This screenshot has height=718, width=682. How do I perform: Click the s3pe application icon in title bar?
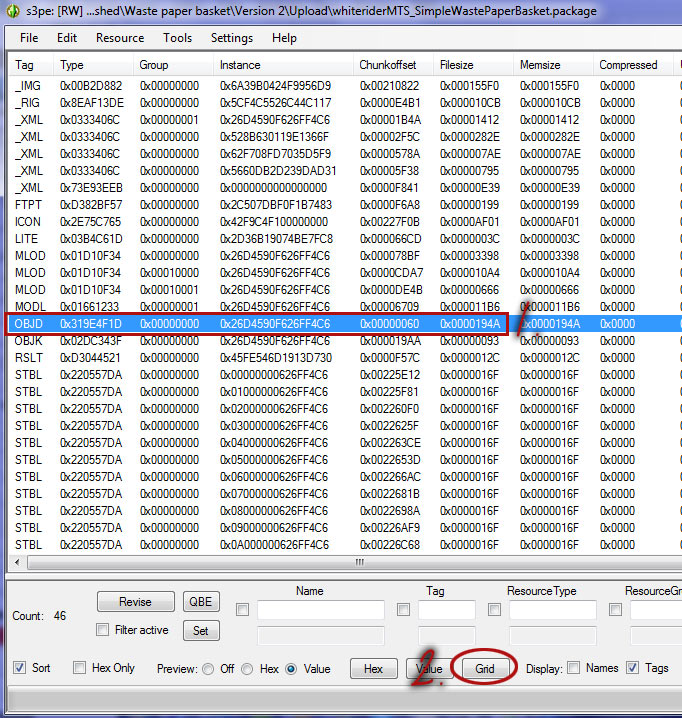coord(13,11)
